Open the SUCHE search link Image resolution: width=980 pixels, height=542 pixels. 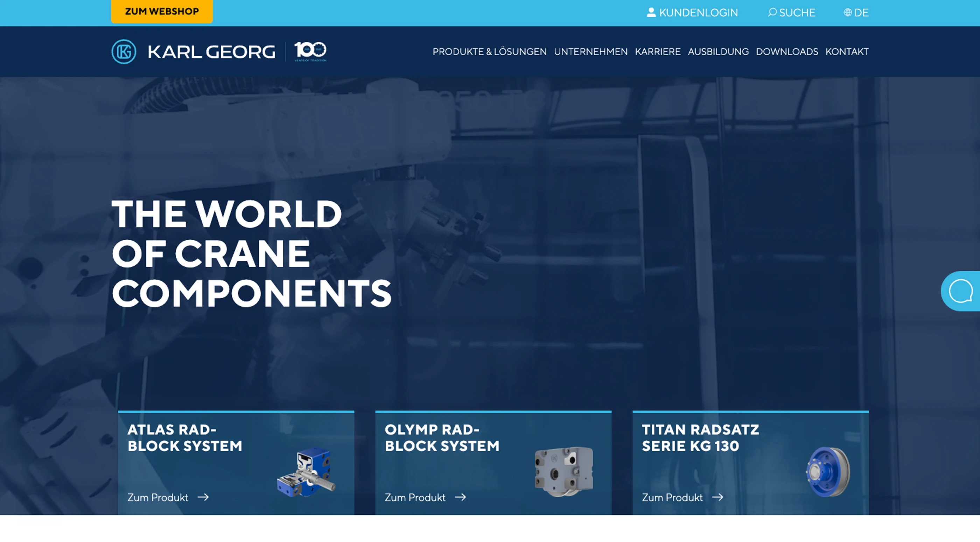[797, 13]
